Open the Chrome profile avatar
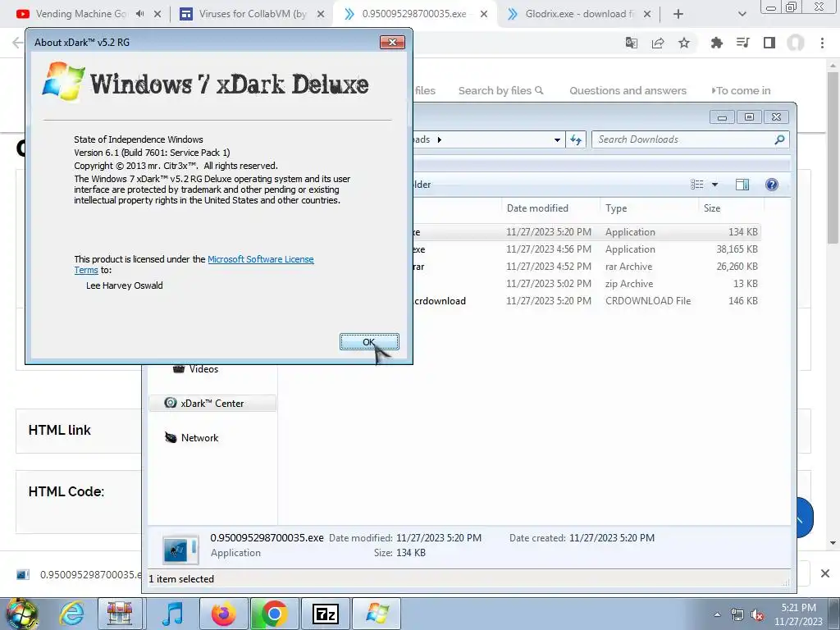The height and width of the screenshot is (630, 840). (796, 43)
